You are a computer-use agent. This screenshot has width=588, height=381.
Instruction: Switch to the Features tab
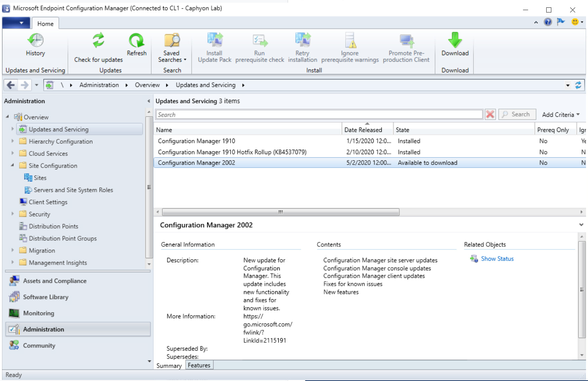pyautogui.click(x=199, y=365)
